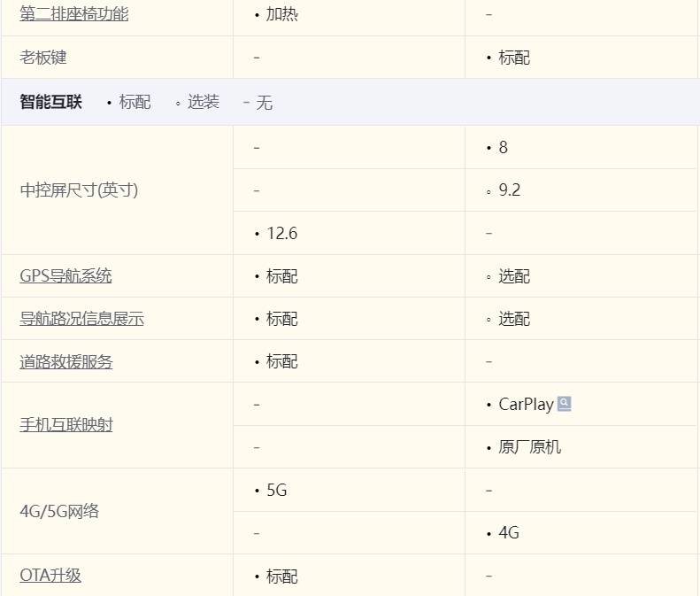
Task: Select the 中控屏尺寸(英寸) row label
Action: click(x=79, y=190)
